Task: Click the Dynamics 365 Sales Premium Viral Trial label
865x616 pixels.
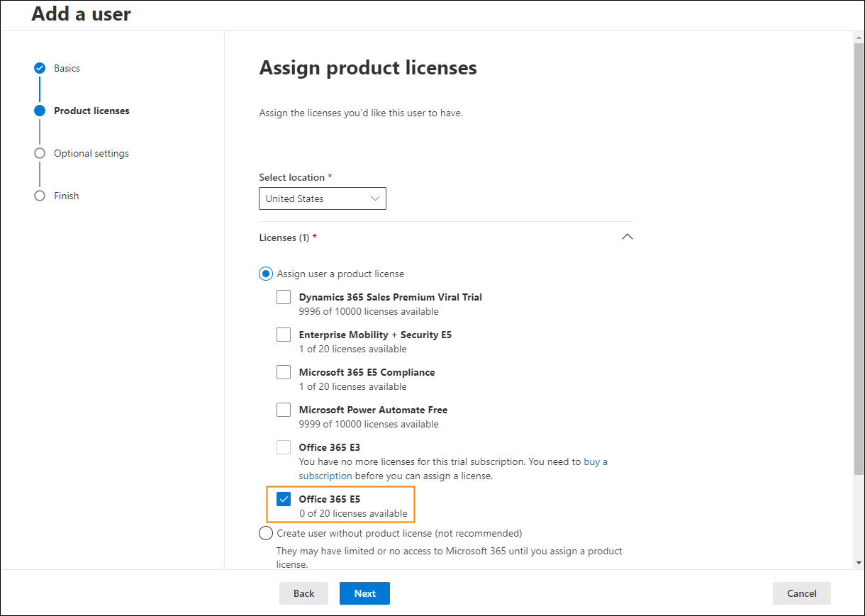Action: pyautogui.click(x=390, y=297)
